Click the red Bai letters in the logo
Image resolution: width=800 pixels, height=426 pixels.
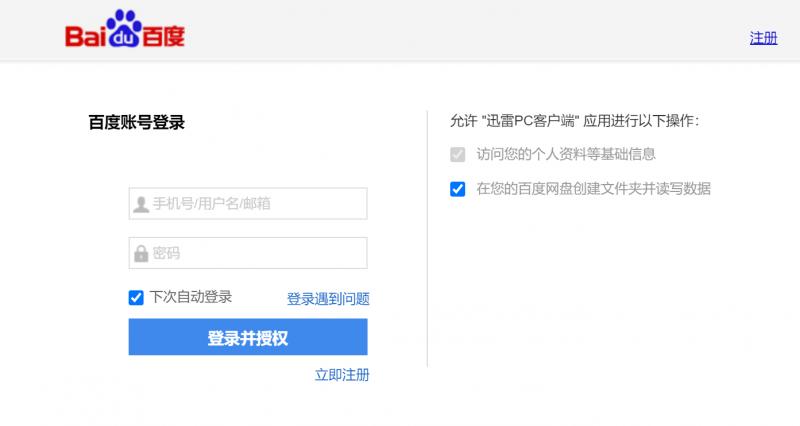click(86, 36)
